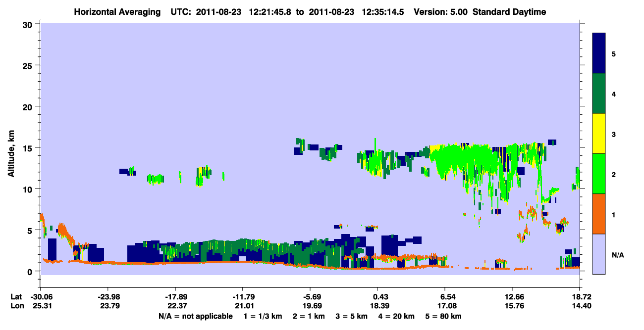Click the yellow colorbar segment labeled 3
The width and height of the screenshot is (644, 330).
pyautogui.click(x=599, y=134)
